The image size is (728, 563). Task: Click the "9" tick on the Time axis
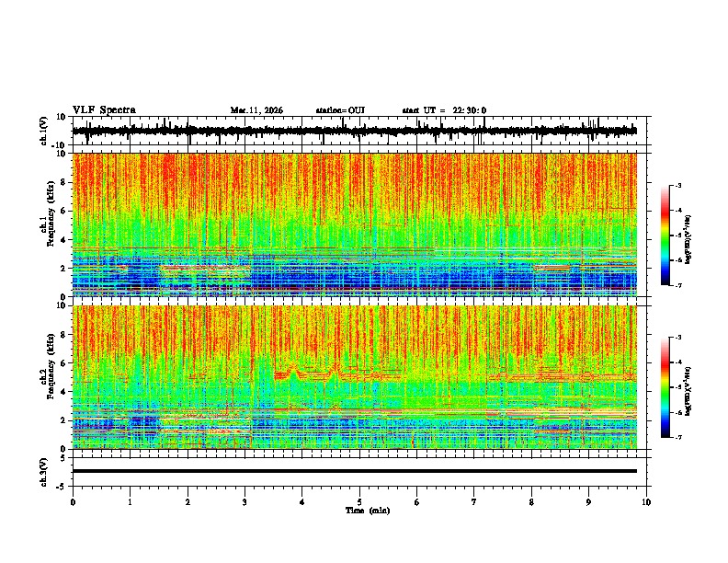click(x=588, y=502)
